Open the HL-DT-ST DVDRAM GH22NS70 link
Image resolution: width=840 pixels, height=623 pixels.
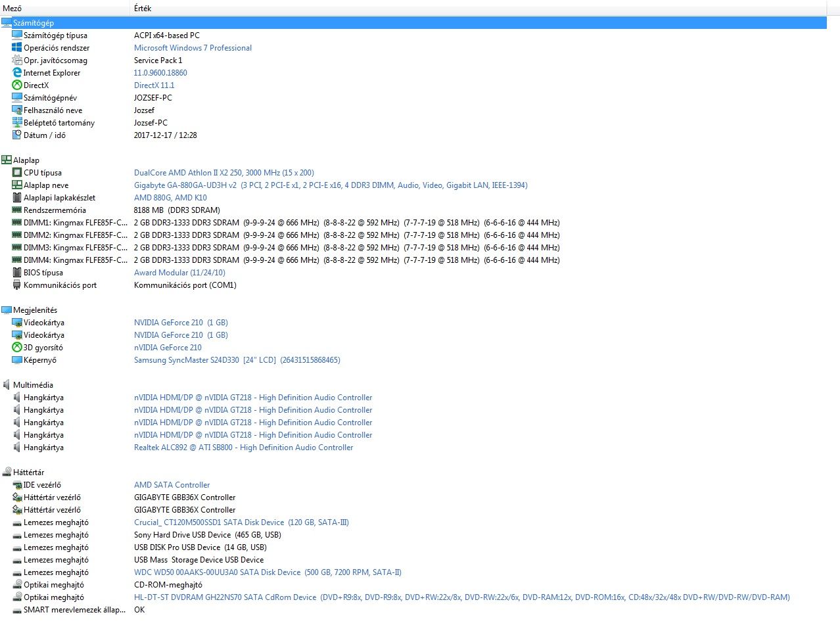(x=462, y=597)
